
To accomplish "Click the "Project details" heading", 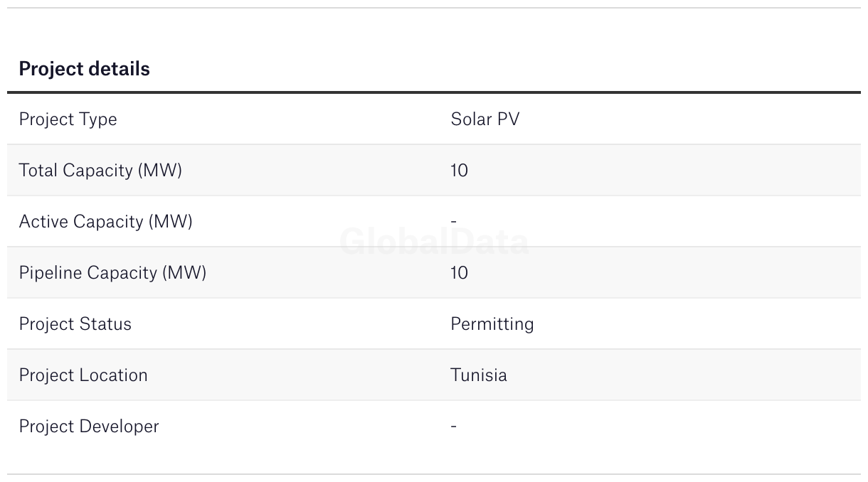I will [84, 69].
